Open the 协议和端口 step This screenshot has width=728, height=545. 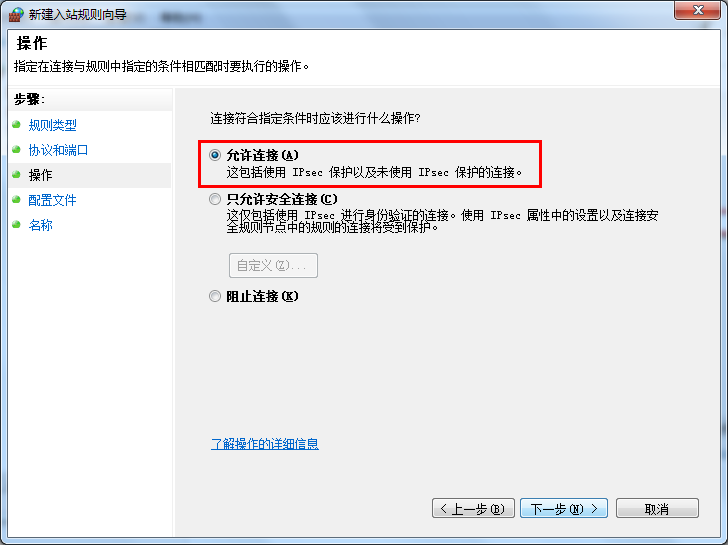pos(58,150)
